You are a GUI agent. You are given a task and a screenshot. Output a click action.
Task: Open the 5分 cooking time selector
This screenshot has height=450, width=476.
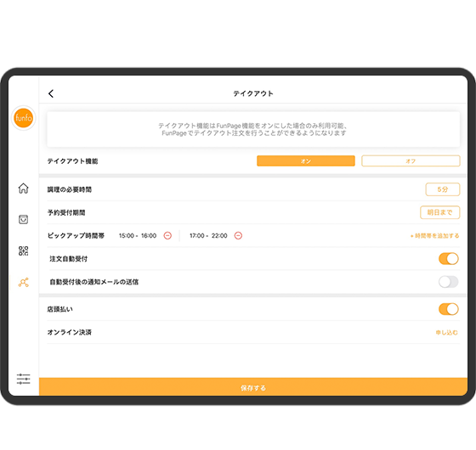pos(443,189)
